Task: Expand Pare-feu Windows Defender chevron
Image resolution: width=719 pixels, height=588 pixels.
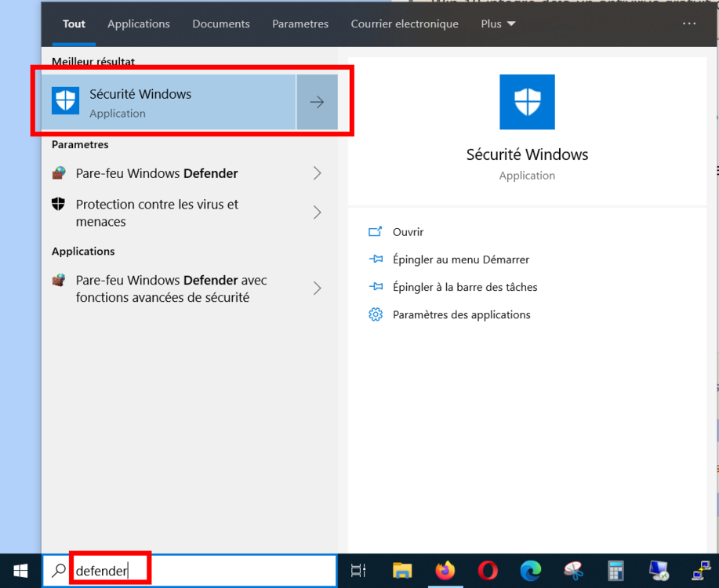Action: coord(317,173)
